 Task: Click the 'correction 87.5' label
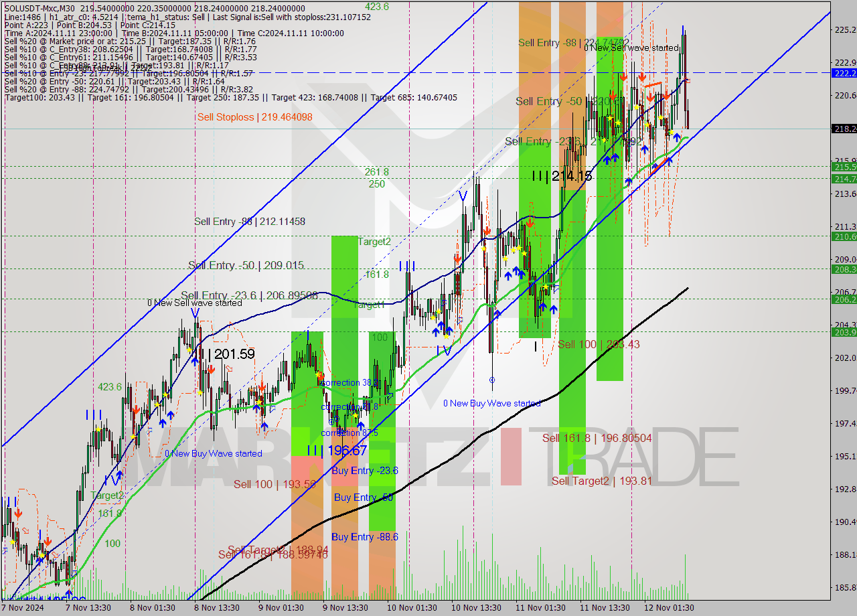coord(349,433)
